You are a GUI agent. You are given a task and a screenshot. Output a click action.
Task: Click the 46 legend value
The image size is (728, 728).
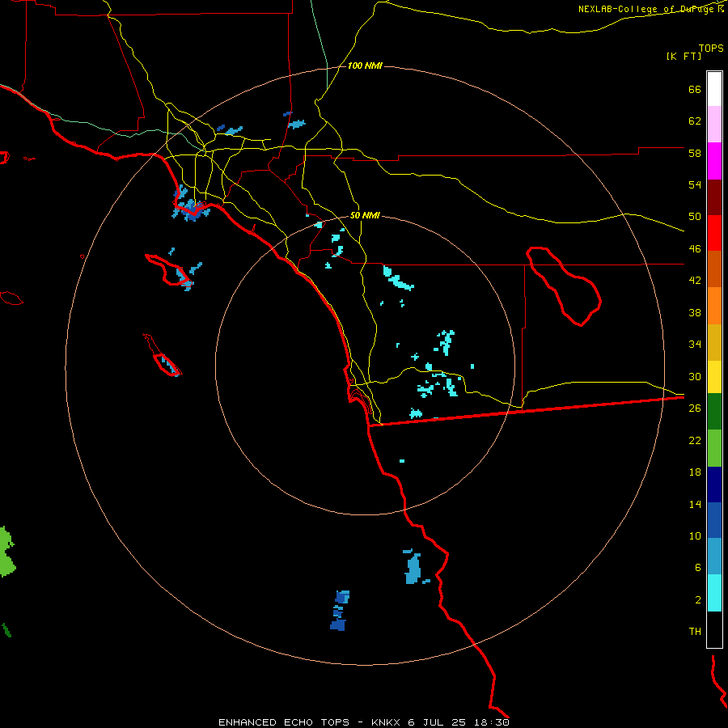pos(695,249)
